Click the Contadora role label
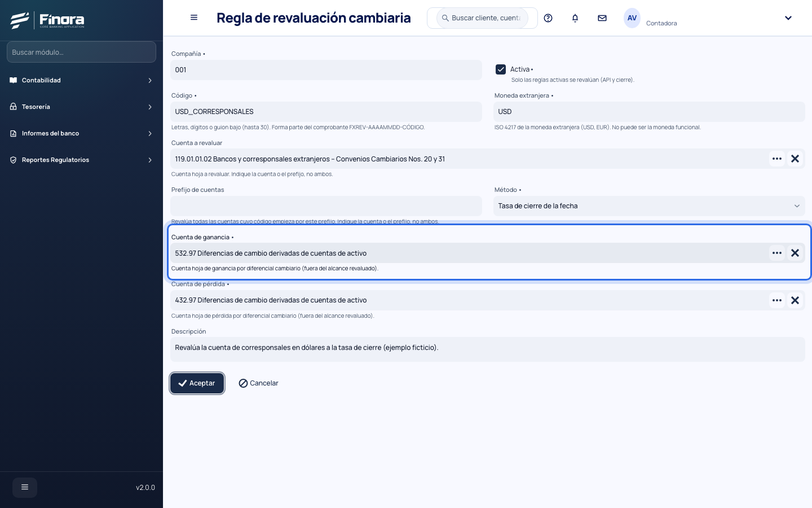This screenshot has width=812, height=508. click(661, 23)
